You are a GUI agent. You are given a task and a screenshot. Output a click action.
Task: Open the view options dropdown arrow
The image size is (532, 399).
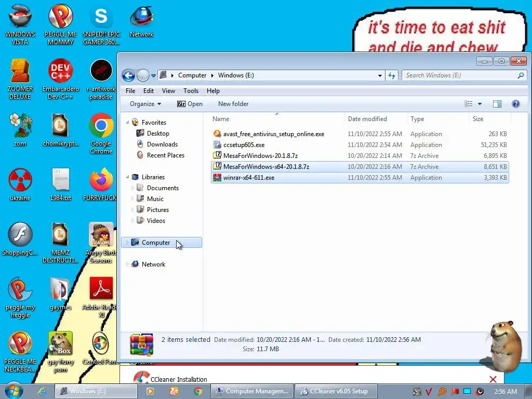pyautogui.click(x=480, y=104)
